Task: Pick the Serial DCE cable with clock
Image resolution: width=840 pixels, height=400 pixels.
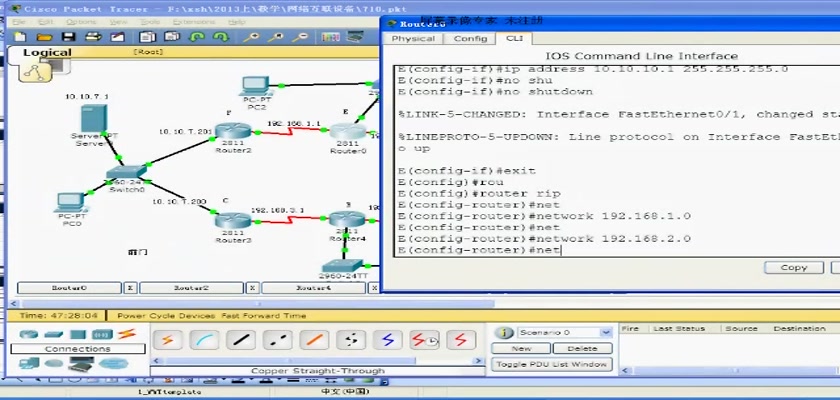Action: click(x=424, y=339)
